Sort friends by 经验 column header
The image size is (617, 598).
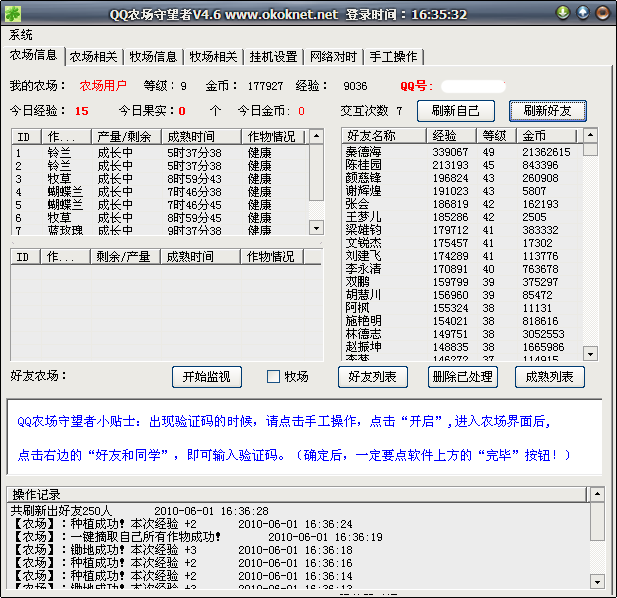[453, 135]
